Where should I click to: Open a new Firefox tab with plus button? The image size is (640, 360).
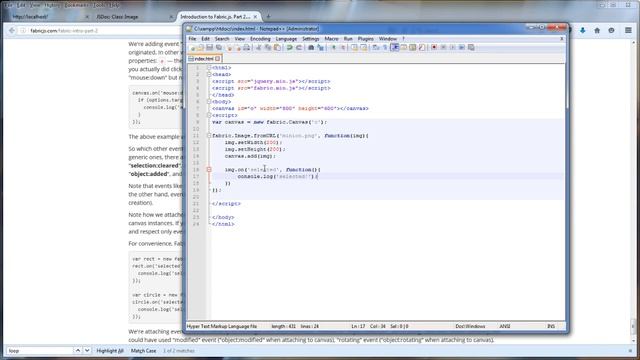click(x=268, y=17)
